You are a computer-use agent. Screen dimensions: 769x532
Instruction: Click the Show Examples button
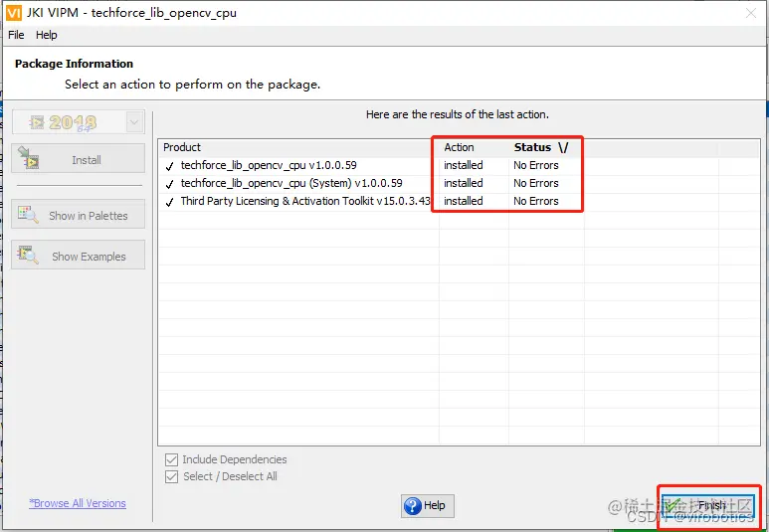[x=78, y=255]
